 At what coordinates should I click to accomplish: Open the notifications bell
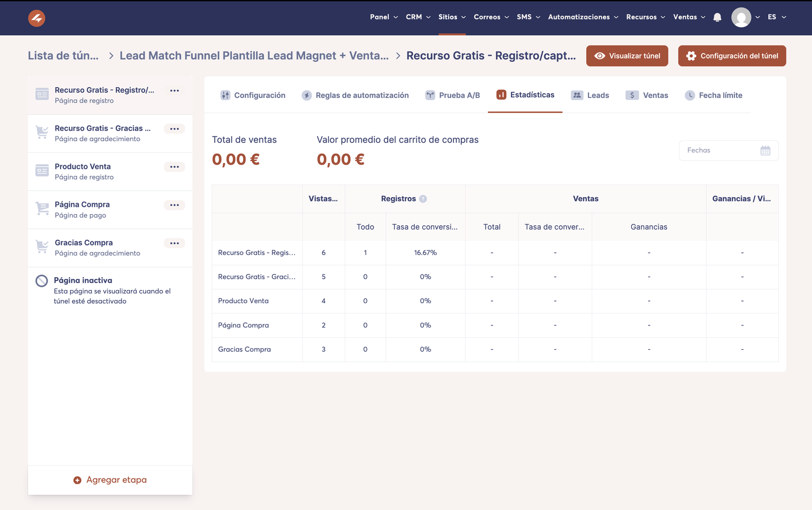point(717,17)
